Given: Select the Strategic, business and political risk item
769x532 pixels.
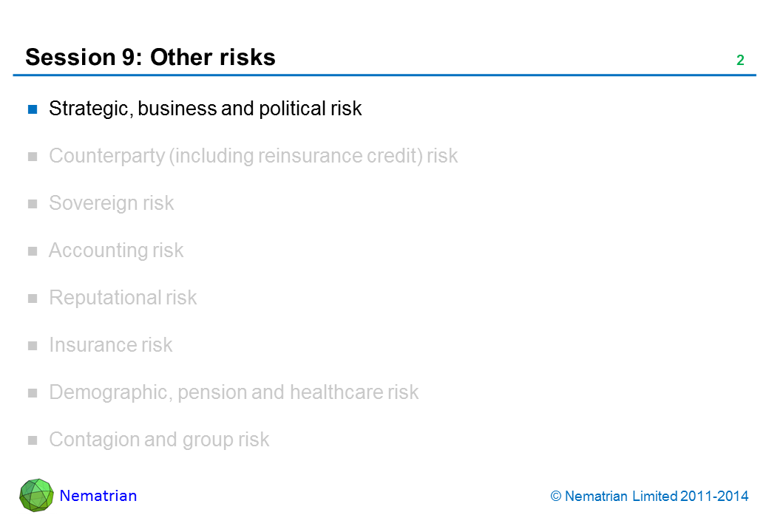Looking at the screenshot, I should pos(205,109).
